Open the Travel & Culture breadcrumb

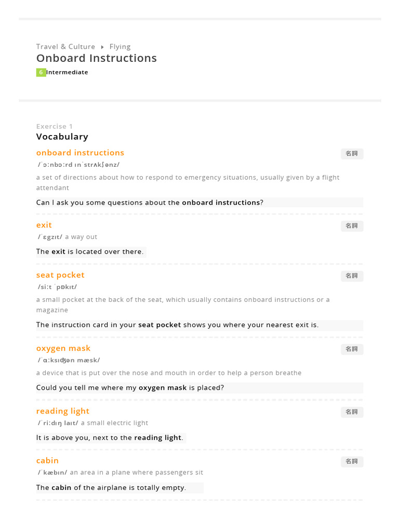point(65,47)
